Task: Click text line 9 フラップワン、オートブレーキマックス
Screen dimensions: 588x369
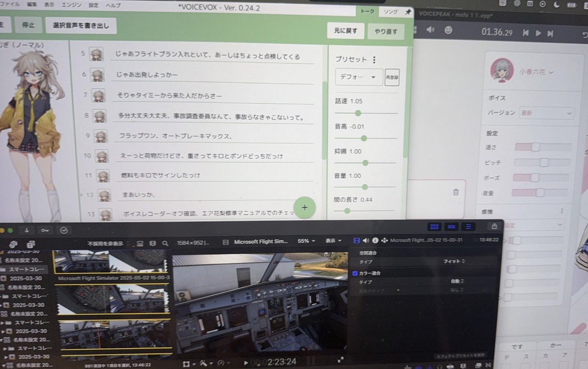Action: pos(214,136)
